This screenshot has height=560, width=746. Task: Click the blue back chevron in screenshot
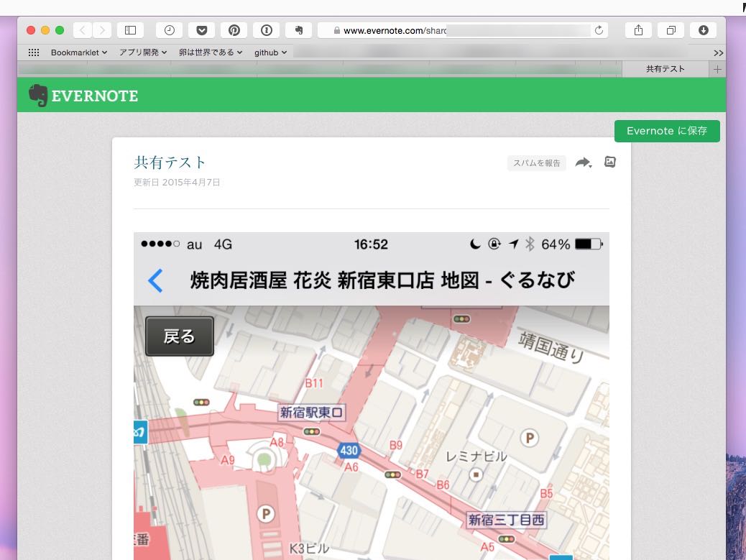tap(155, 280)
